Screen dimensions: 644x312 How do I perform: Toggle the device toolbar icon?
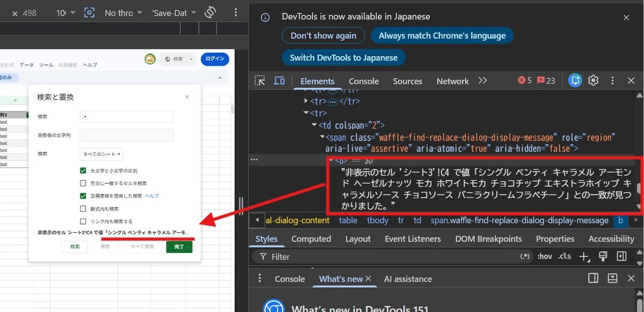(279, 81)
